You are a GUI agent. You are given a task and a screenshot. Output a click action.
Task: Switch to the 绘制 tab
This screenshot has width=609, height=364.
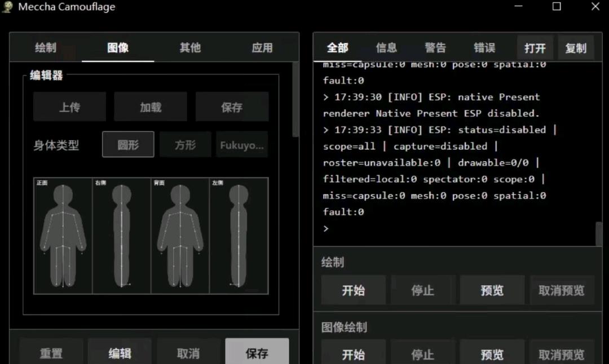tap(46, 48)
